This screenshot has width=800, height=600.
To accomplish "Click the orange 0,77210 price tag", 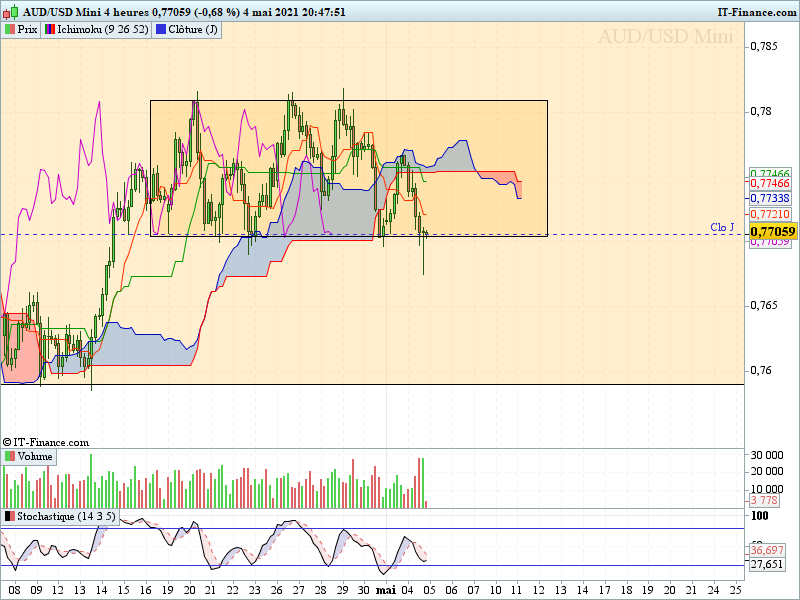I will [770, 214].
